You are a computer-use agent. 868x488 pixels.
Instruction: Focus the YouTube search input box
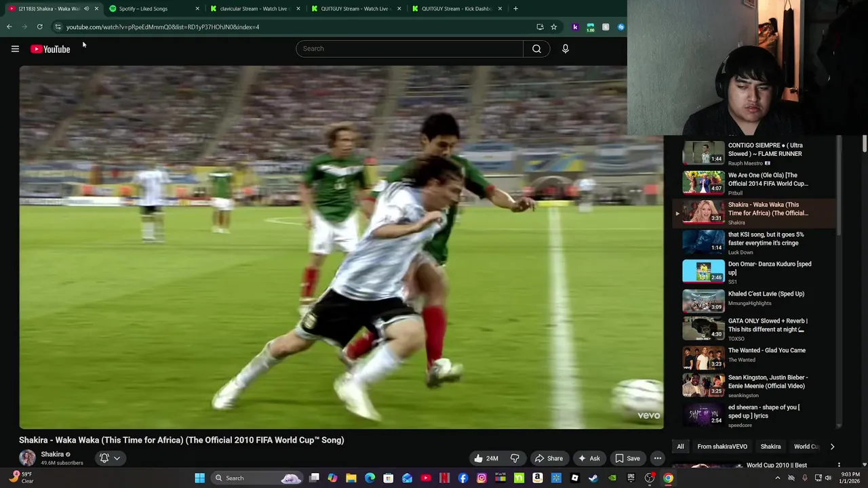click(410, 49)
